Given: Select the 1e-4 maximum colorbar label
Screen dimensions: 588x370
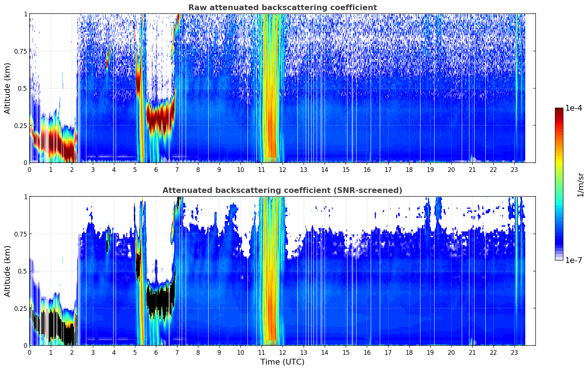Looking at the screenshot, I should (573, 108).
